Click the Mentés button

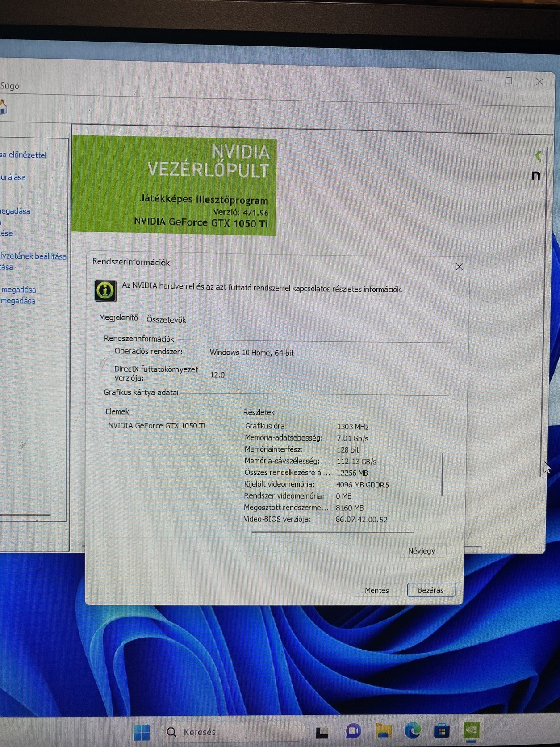point(376,590)
